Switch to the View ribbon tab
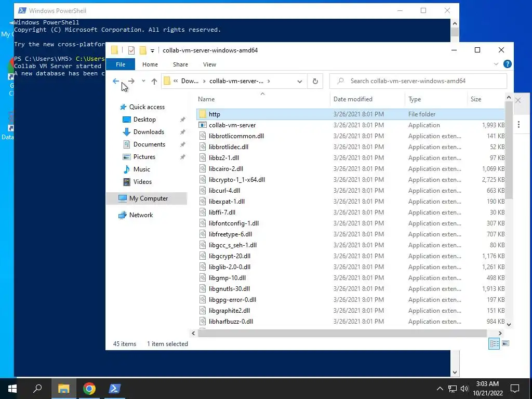 (209, 64)
